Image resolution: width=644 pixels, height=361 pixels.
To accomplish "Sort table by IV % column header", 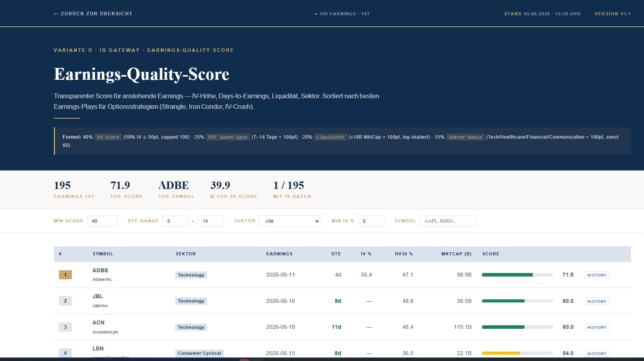I will point(366,254).
